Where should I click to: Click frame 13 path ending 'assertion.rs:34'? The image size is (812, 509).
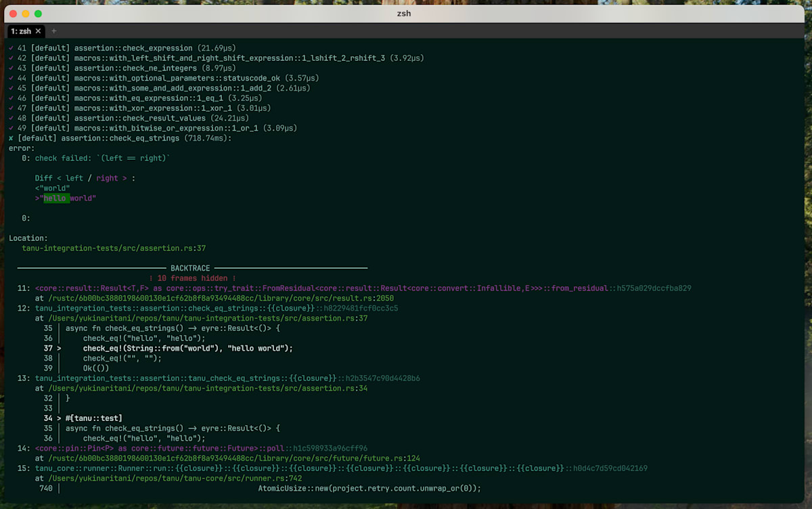pyautogui.click(x=208, y=388)
